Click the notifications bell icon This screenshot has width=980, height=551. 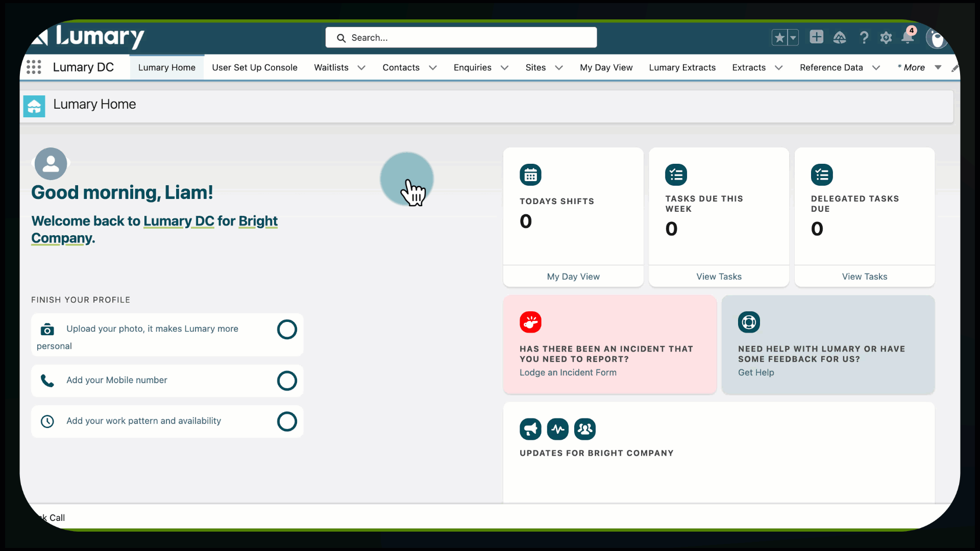tap(908, 37)
